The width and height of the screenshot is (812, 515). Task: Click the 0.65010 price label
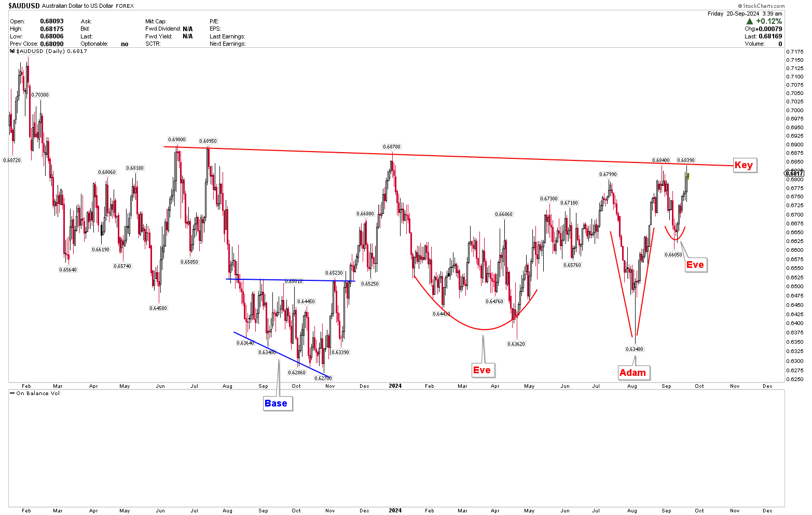(x=294, y=281)
